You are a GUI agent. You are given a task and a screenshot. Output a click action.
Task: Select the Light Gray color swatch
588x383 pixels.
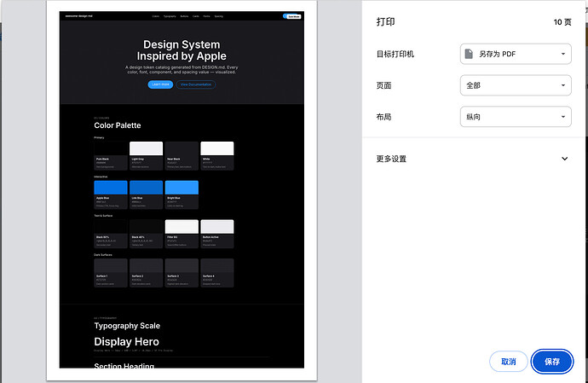[x=147, y=156]
